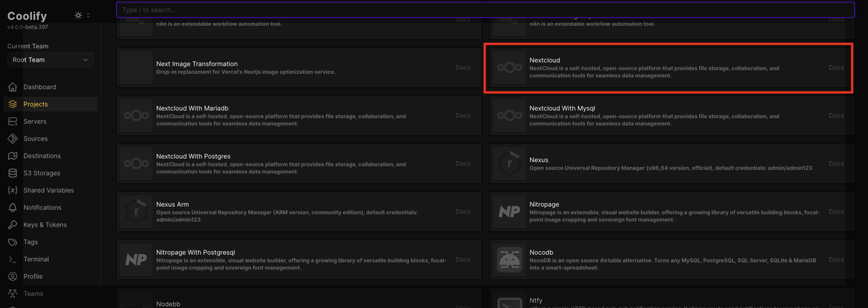Go to Servers page
868x308 pixels.
[51, 121]
